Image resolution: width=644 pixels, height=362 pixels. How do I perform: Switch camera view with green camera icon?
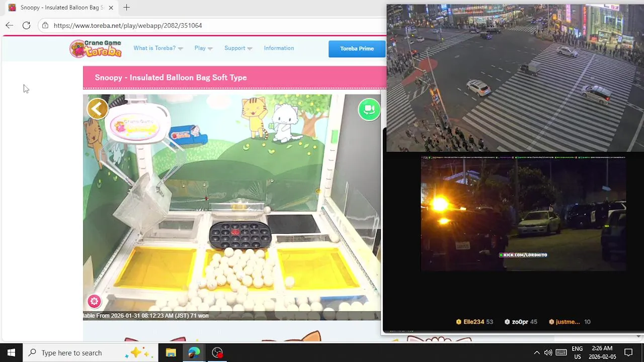click(369, 110)
